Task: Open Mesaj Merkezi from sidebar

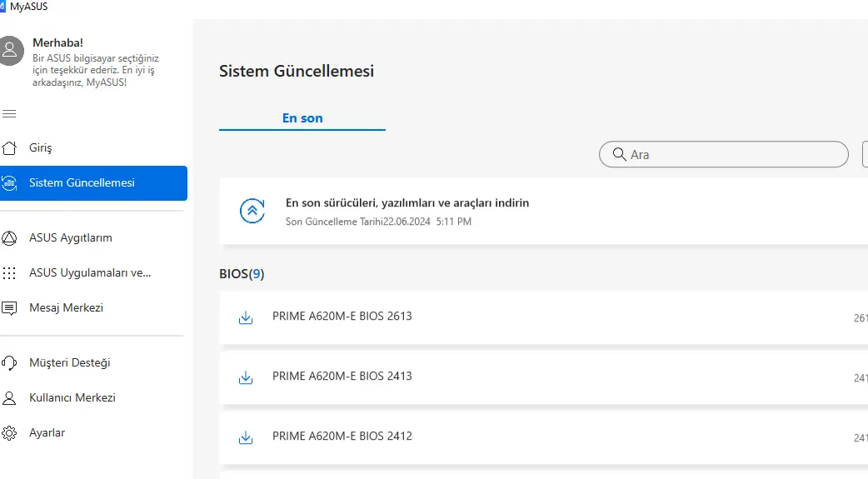Action: 93,308
